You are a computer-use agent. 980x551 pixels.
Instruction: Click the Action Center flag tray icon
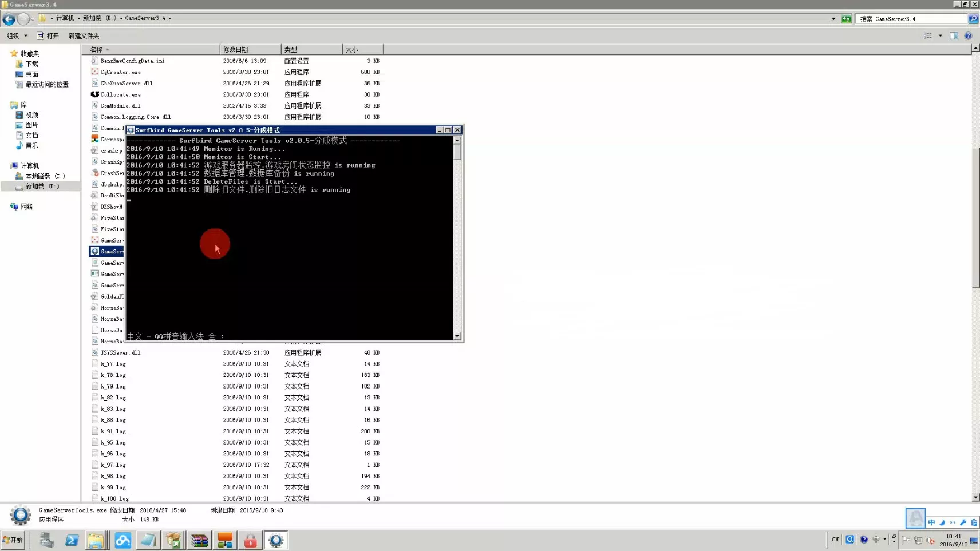pos(906,540)
